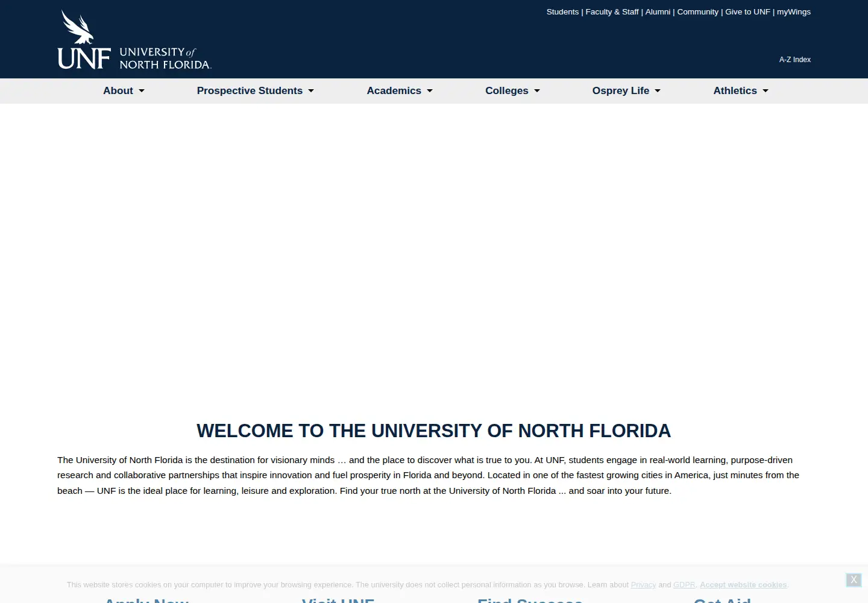Open the Prospective Students dropdown

[x=255, y=91]
